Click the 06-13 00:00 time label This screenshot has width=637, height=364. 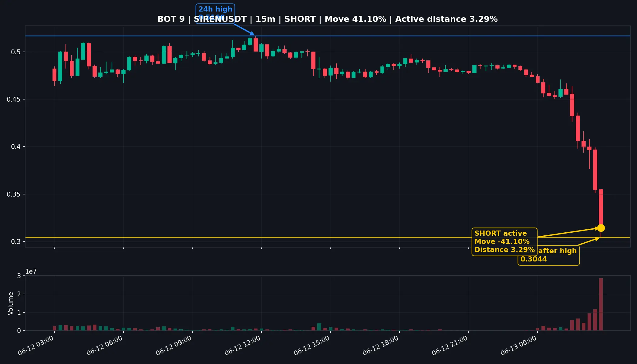click(x=519, y=346)
